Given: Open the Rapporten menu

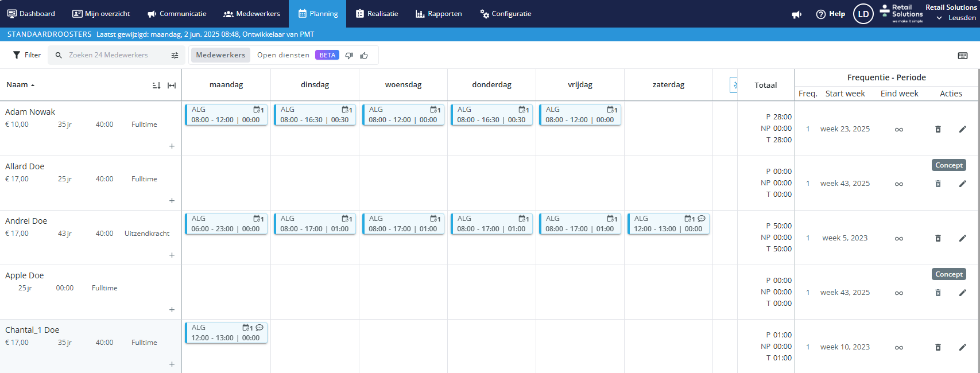Looking at the screenshot, I should [439, 14].
